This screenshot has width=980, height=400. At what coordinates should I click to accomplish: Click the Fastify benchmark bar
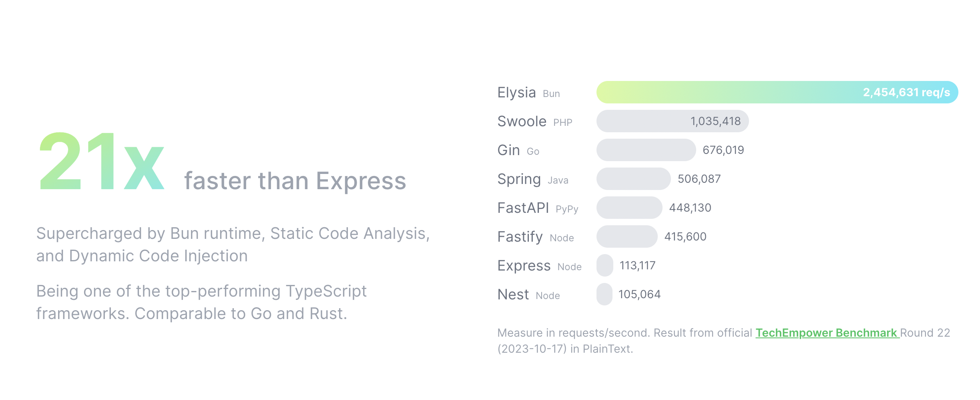627,237
